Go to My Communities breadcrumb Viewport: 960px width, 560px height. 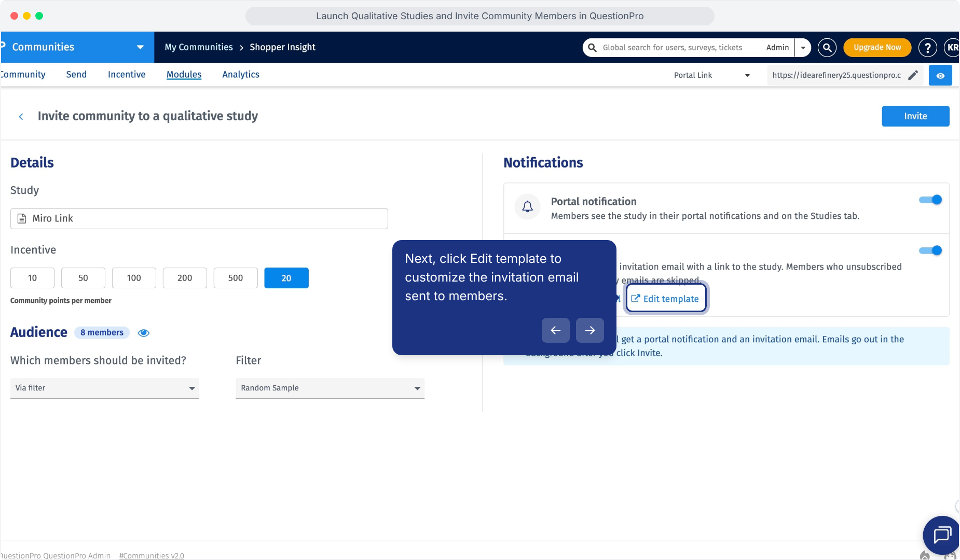(199, 47)
